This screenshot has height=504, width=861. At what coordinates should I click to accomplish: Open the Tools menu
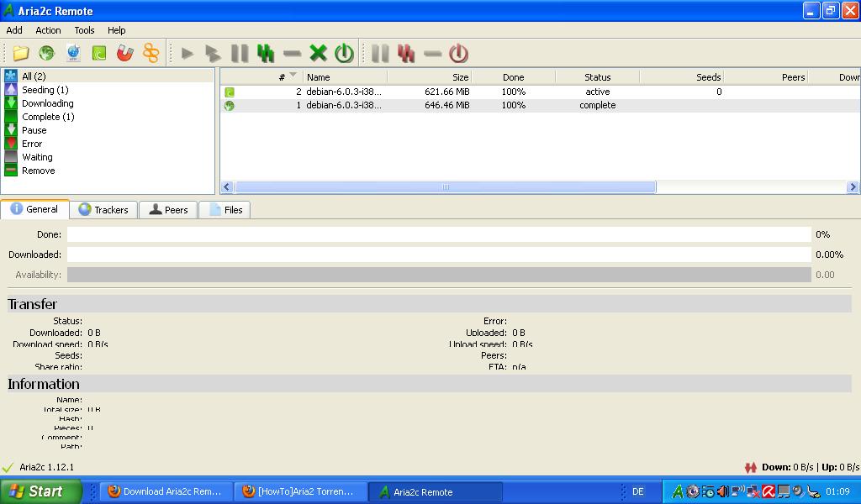point(84,30)
